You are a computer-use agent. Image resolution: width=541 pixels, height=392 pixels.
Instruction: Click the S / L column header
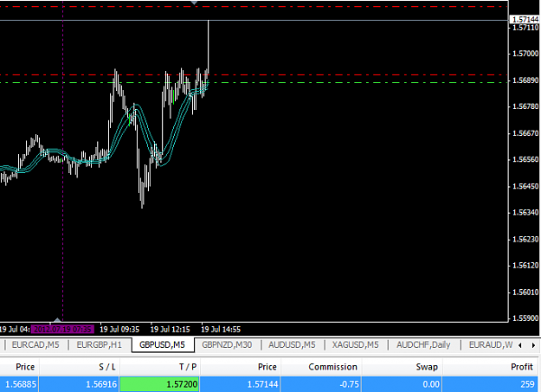(x=80, y=367)
